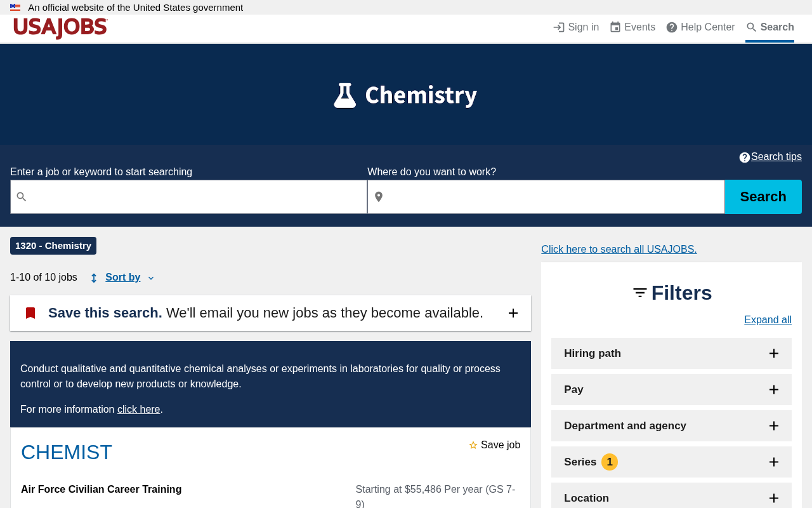This screenshot has height=508, width=812.
Task: Go to the Help Center
Action: 700,27
